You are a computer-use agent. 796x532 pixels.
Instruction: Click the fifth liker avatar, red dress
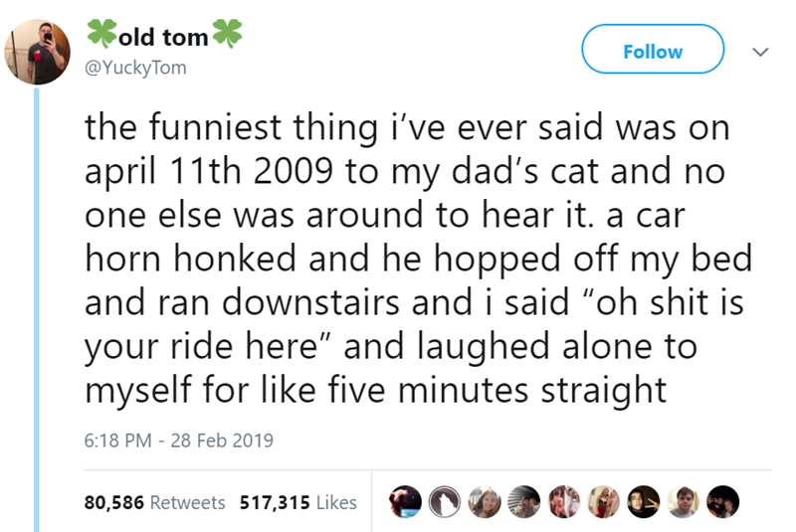pos(565,502)
